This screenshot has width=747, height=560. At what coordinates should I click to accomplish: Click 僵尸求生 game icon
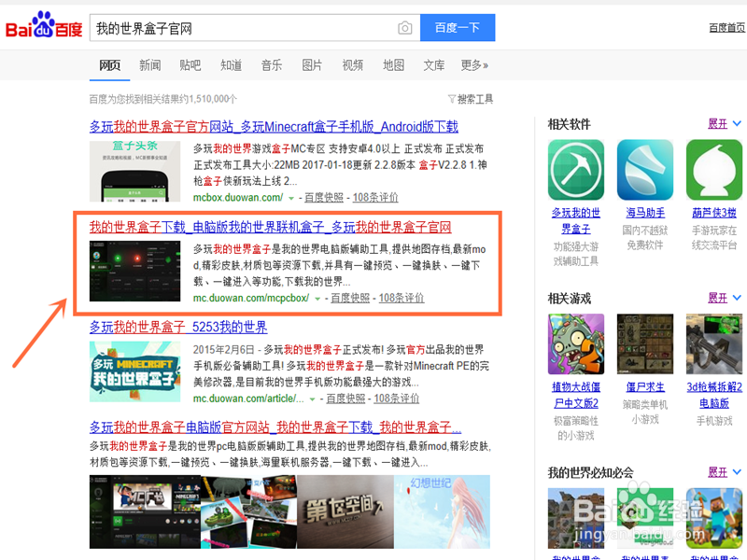click(x=645, y=343)
